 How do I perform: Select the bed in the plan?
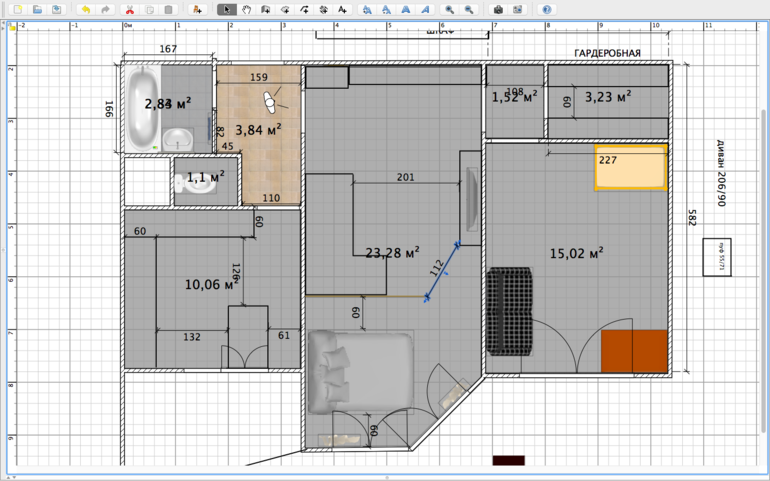(360, 372)
